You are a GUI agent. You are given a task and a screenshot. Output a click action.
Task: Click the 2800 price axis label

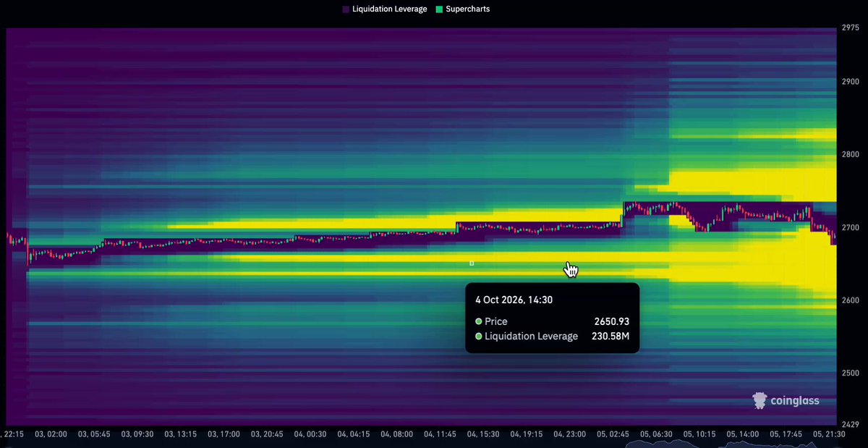[x=851, y=154]
